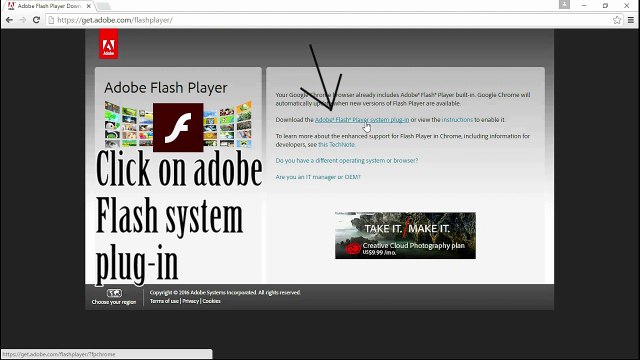Open the Creative Cloud Photography plan banner
The width and height of the screenshot is (640, 360).
(x=405, y=236)
